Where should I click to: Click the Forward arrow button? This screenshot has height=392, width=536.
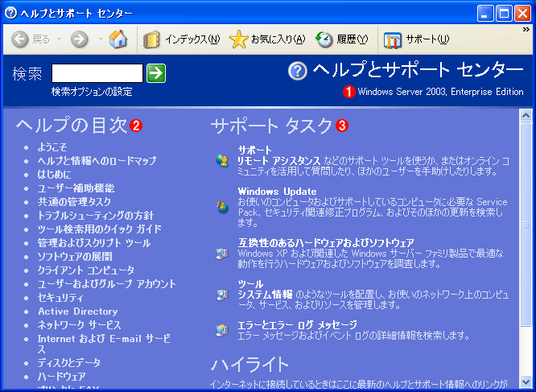click(80, 39)
